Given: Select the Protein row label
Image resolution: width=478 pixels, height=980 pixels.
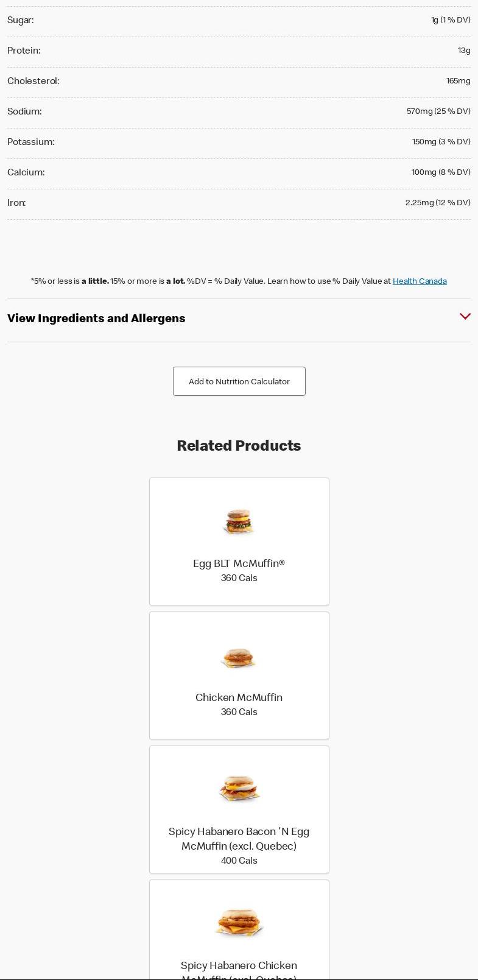Looking at the screenshot, I should [24, 51].
